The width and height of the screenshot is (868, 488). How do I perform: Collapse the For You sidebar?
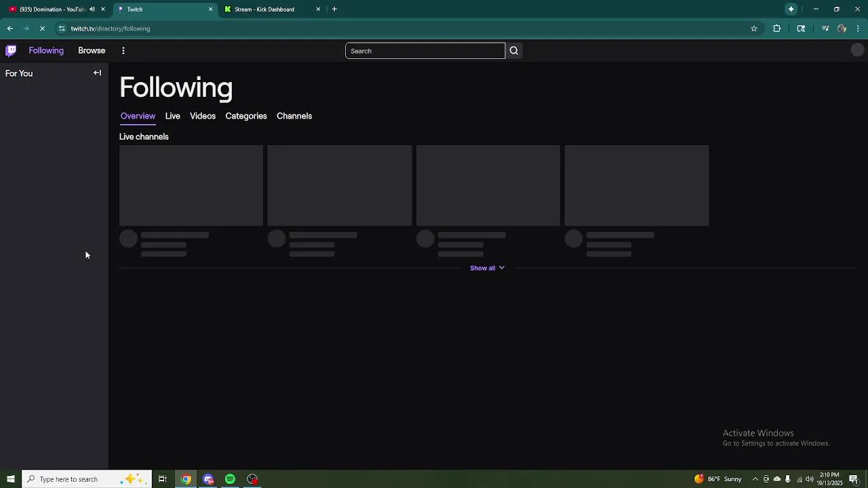98,73
